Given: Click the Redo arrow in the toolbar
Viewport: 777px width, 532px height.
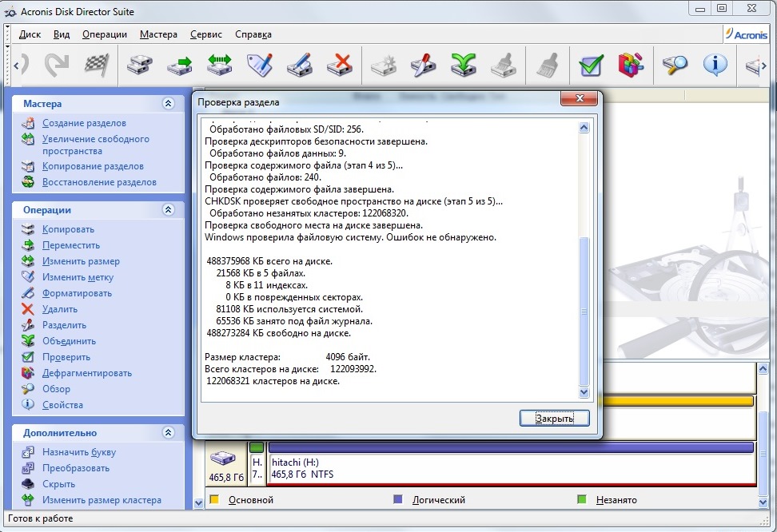Looking at the screenshot, I should tap(57, 66).
